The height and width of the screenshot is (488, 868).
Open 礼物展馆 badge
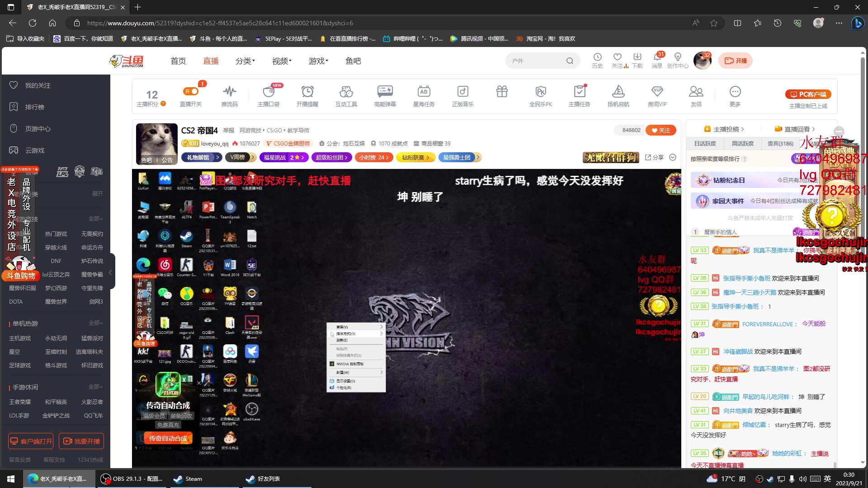click(202, 157)
